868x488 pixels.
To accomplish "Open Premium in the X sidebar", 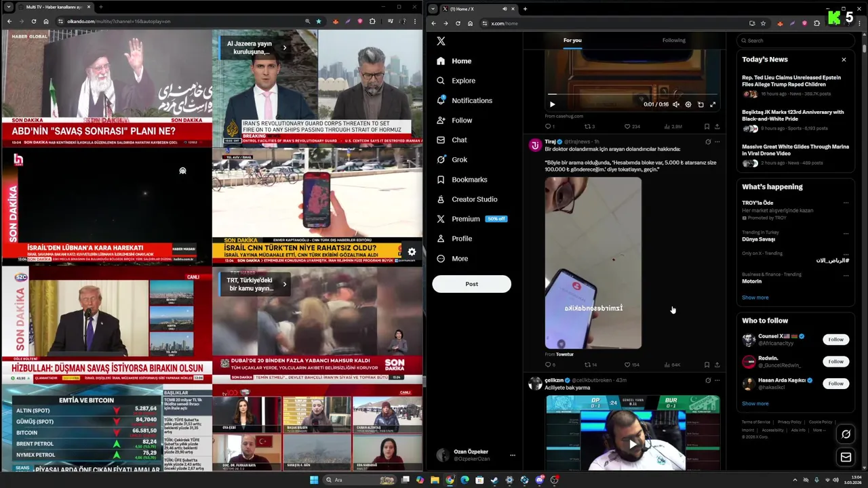I will (x=471, y=219).
